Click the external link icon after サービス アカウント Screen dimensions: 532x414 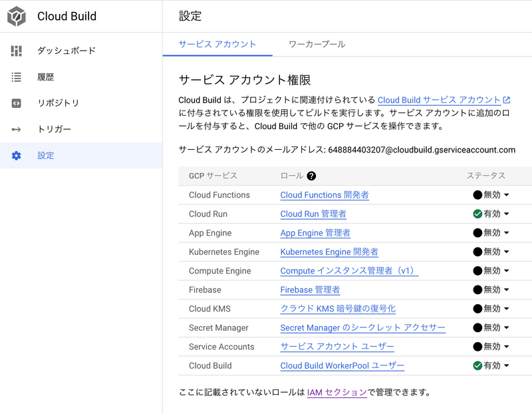507,100
